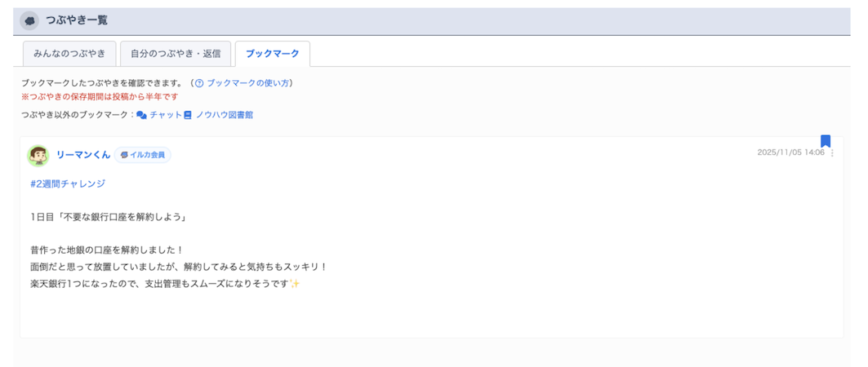Select the ブックマーク tab
The image size is (868, 367).
[x=273, y=54]
